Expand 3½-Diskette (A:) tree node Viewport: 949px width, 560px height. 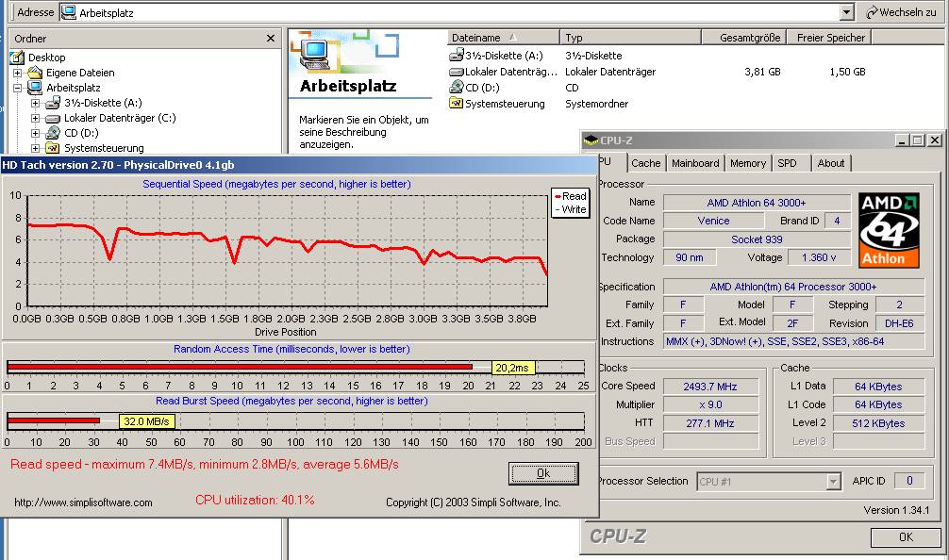point(35,103)
